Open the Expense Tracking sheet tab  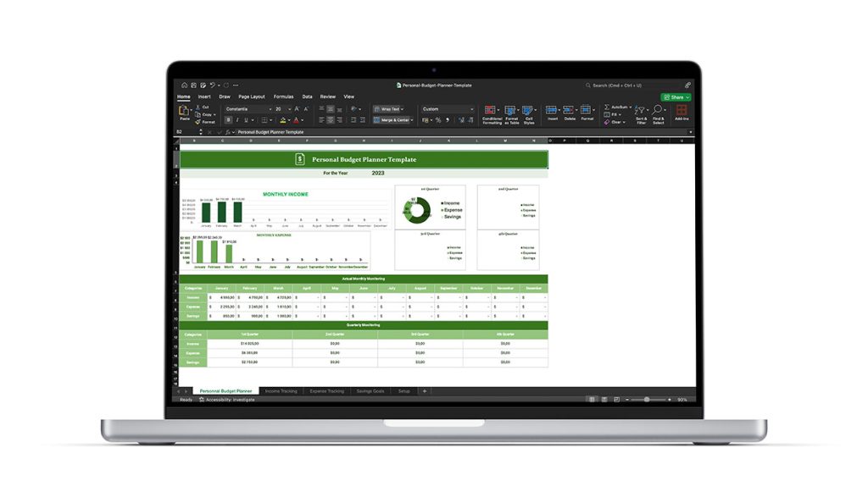[x=326, y=391]
